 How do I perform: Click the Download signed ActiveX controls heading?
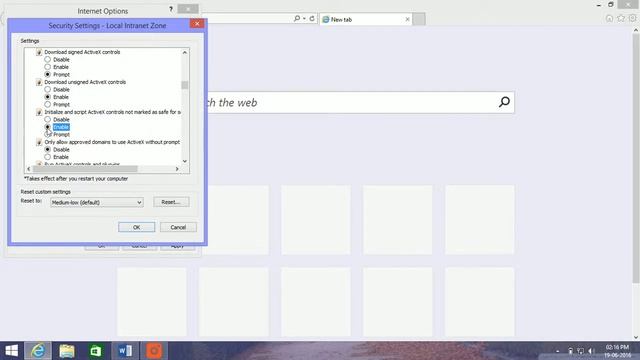(x=82, y=52)
